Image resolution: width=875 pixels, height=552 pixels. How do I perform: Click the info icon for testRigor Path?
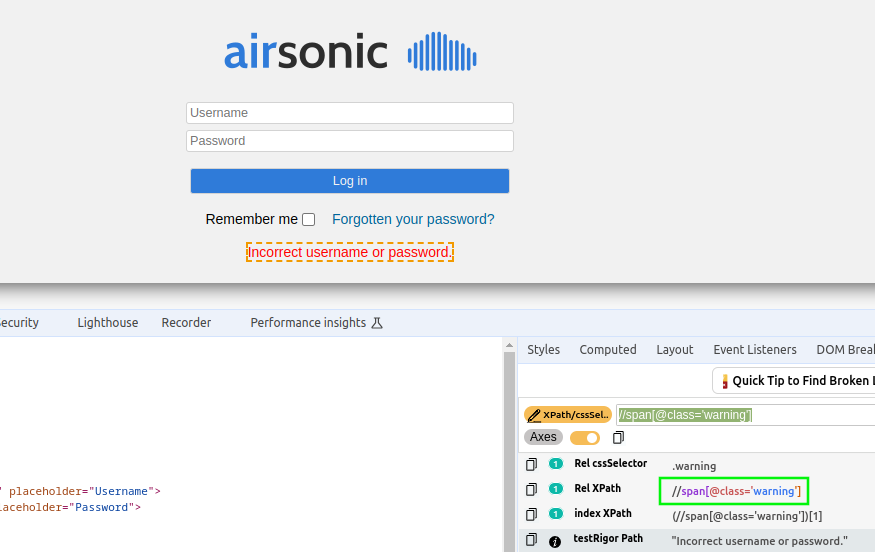pos(555,541)
